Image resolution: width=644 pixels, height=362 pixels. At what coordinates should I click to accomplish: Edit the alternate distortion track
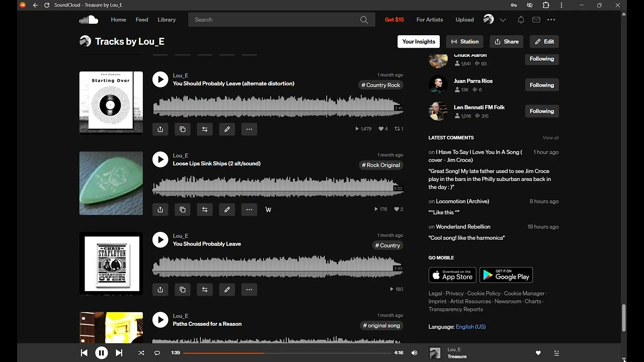227,129
